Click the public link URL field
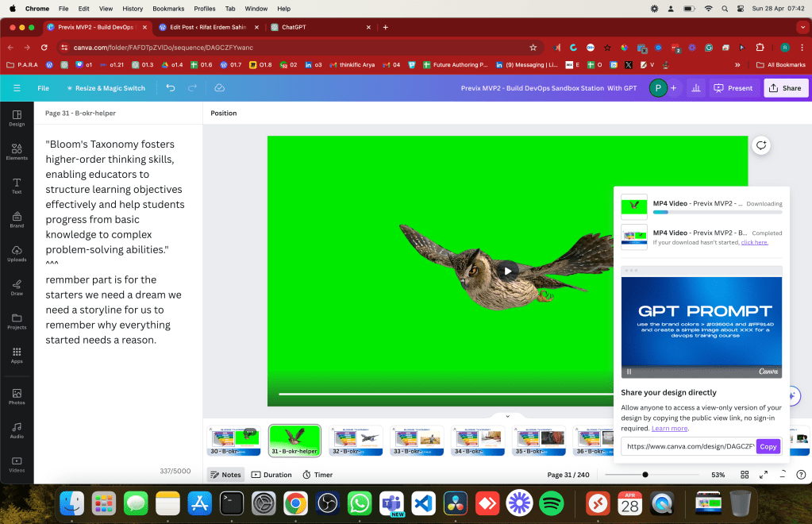812x524 pixels. pos(689,446)
